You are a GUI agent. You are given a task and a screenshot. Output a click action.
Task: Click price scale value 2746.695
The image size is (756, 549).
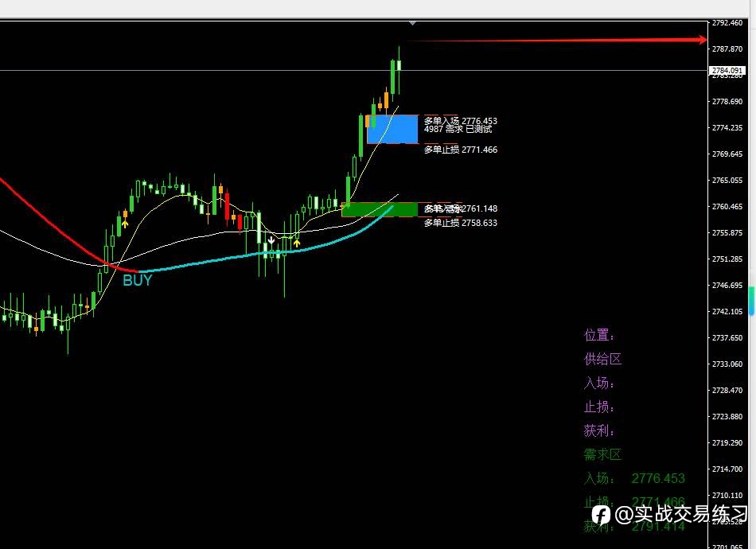coord(727,286)
